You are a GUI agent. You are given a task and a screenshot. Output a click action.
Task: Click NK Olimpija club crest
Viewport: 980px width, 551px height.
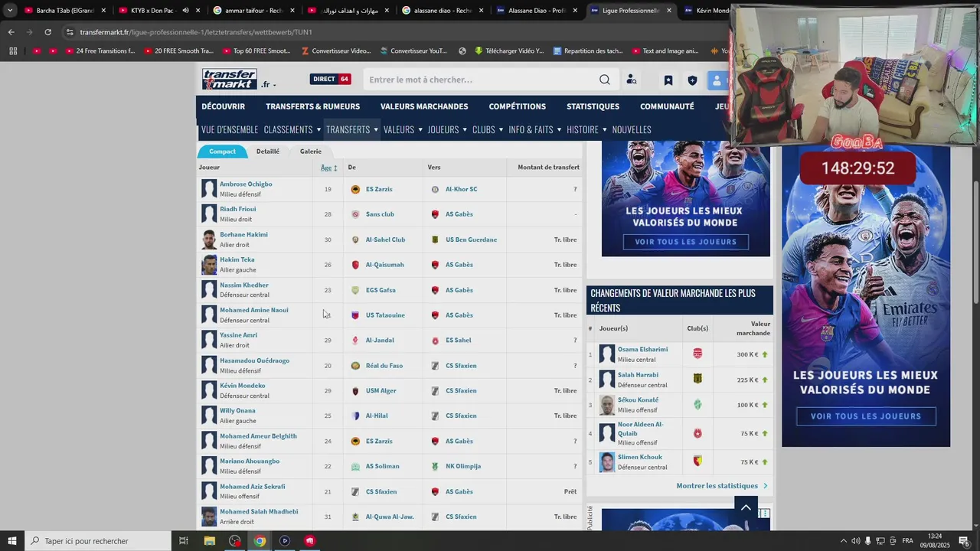435,466
